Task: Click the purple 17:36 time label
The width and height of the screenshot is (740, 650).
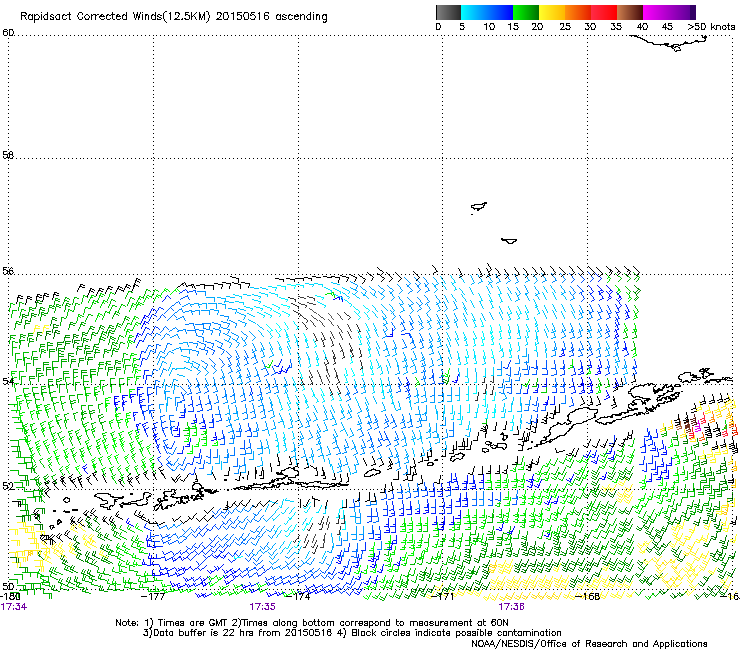Action: pos(512,607)
